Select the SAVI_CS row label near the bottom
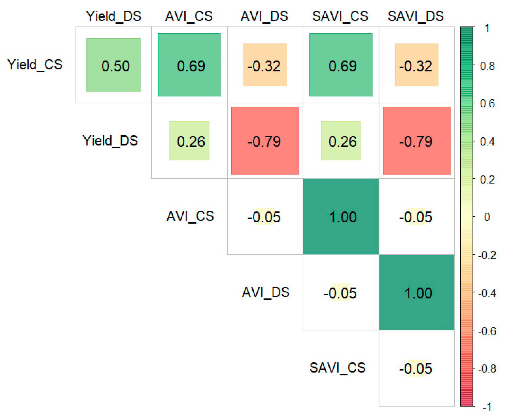The width and height of the screenshot is (505, 420). (337, 368)
